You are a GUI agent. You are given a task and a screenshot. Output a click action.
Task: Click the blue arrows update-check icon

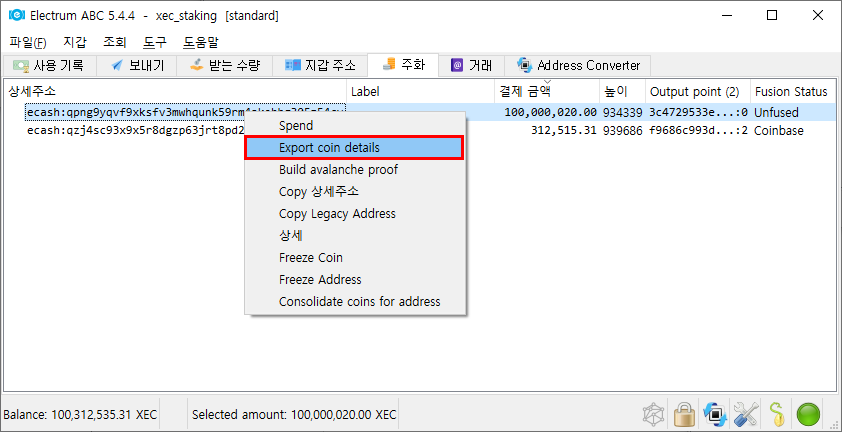(715, 414)
